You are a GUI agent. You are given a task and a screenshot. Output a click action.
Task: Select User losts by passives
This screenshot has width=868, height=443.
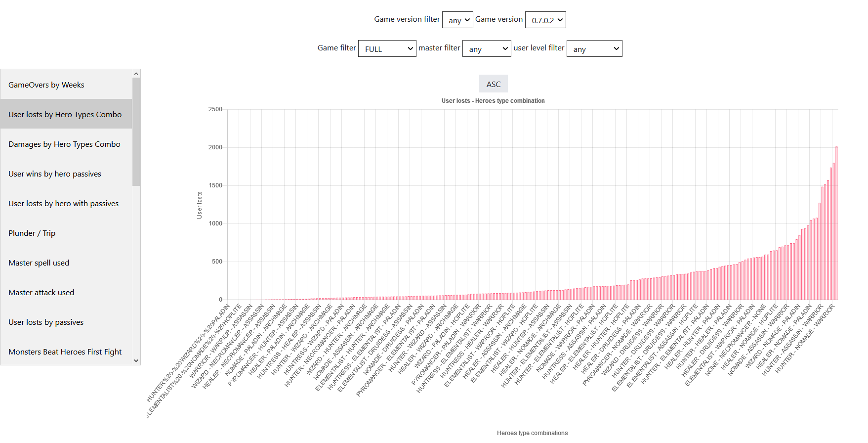click(x=46, y=322)
